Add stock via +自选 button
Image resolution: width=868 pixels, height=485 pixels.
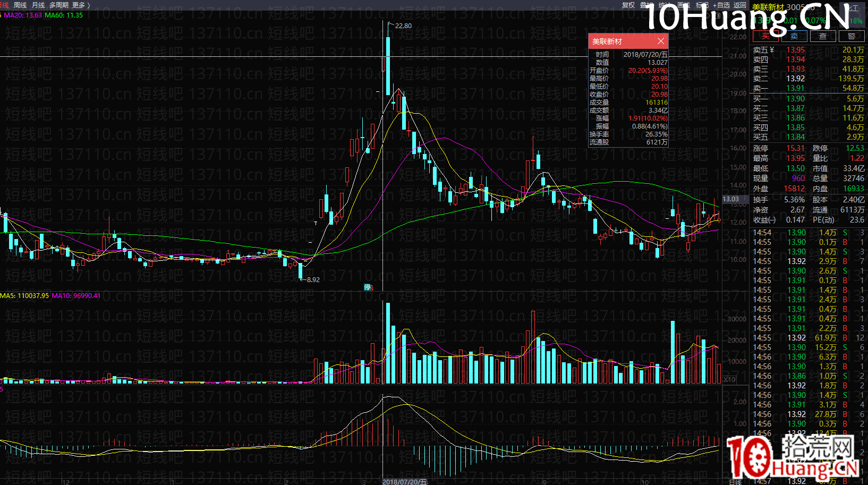pos(721,5)
